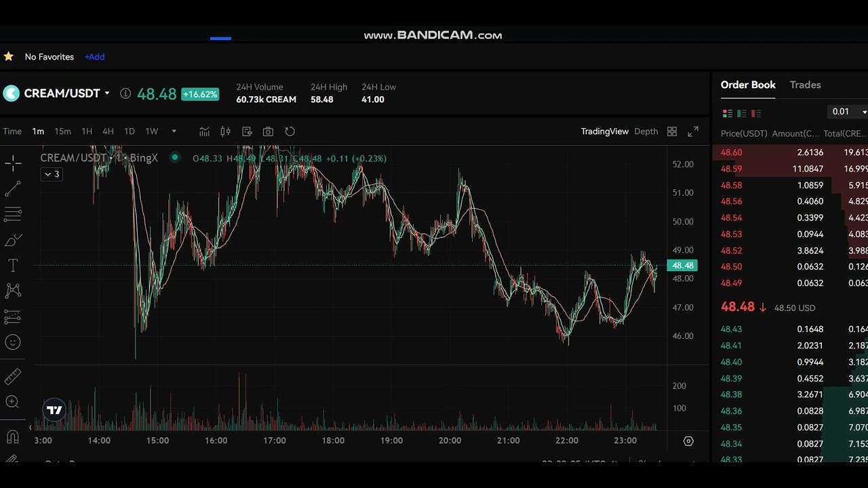The image size is (868, 488).
Task: Select the 1m timeframe
Action: (x=38, y=131)
